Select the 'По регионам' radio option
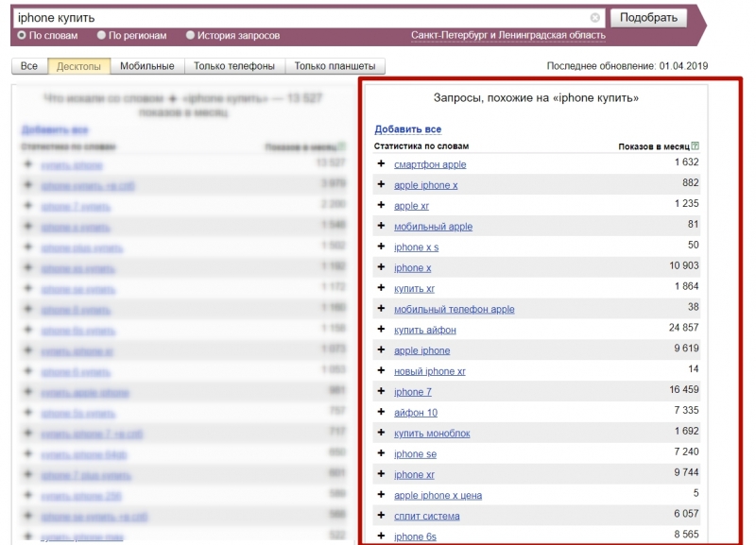The image size is (756, 545). pos(101,35)
